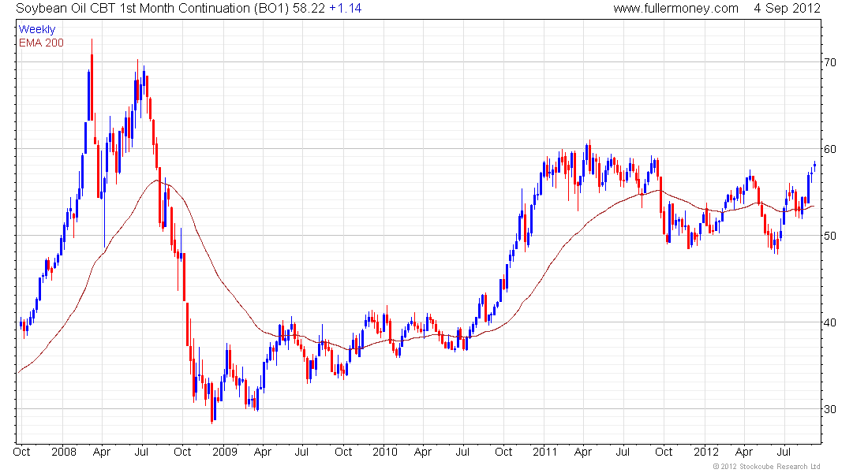Click the date label 4 Sep 2012
The width and height of the screenshot is (868, 473).
click(787, 9)
